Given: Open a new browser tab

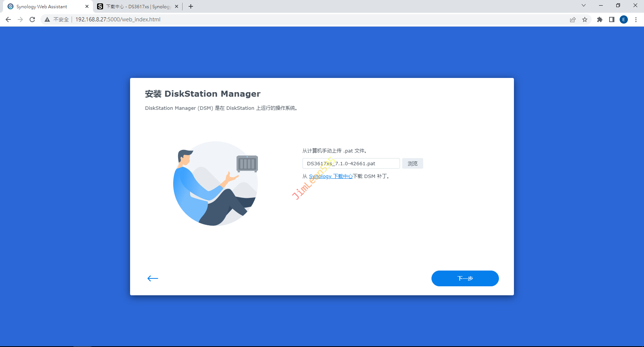Looking at the screenshot, I should pyautogui.click(x=191, y=6).
